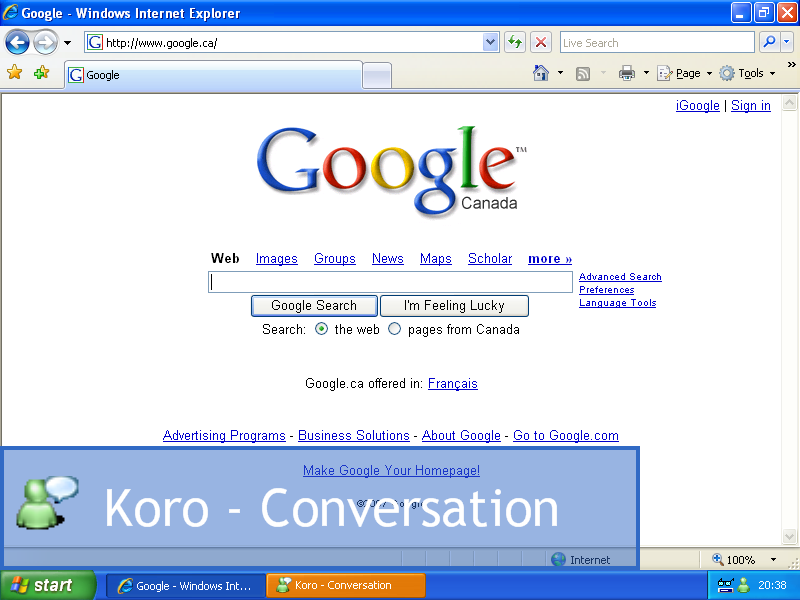The height and width of the screenshot is (600, 800).
Task: Click the Live Search magnifier icon
Action: click(769, 42)
